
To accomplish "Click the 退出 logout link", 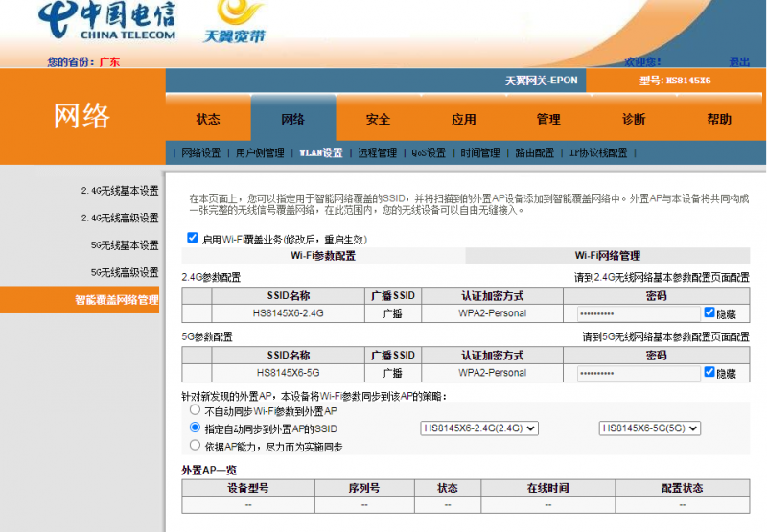I will click(739, 61).
